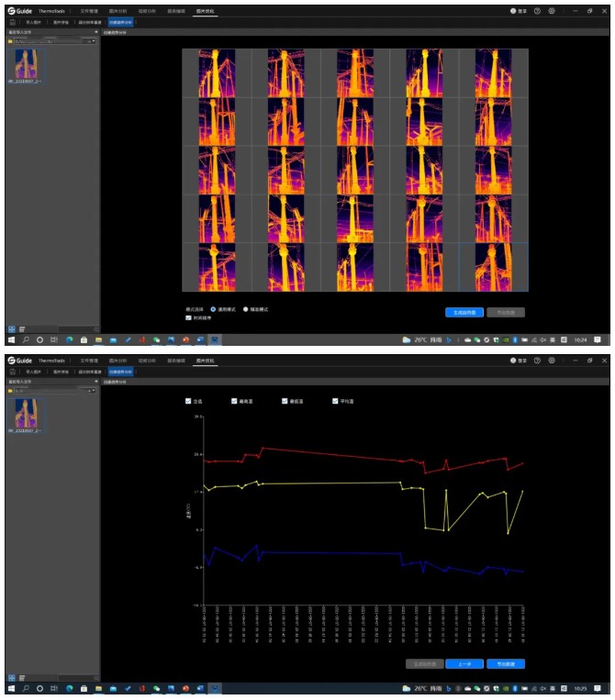Screen dimensions: 615x700
Task: Click red maximum temperature line on chart
Action: 332,454
